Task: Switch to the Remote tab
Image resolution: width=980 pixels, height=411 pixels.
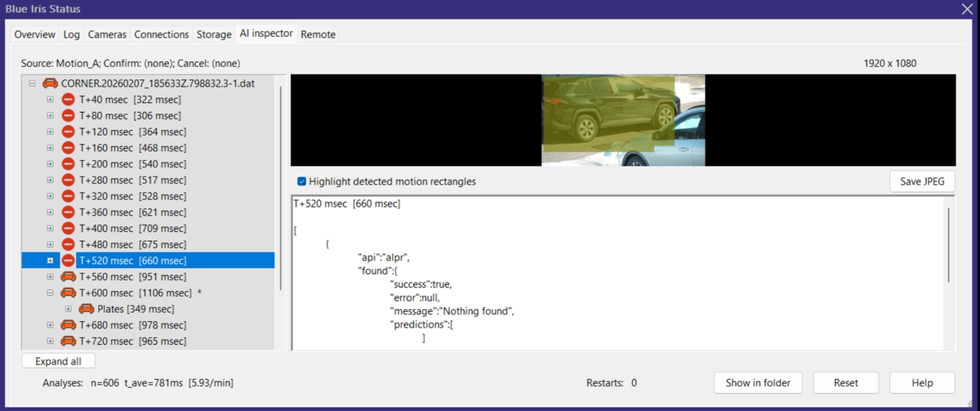Action: pos(318,34)
